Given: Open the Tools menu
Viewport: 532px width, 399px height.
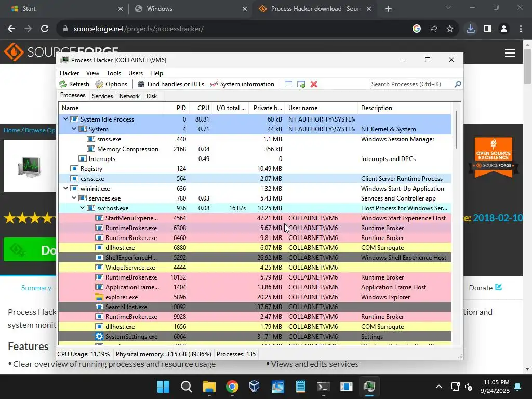Looking at the screenshot, I should 114,73.
